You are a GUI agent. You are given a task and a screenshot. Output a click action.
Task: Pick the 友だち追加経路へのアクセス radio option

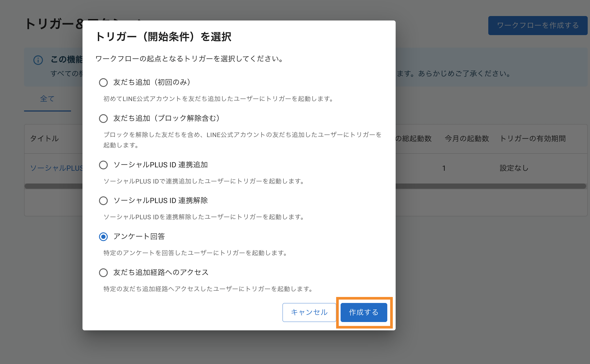pyautogui.click(x=103, y=272)
